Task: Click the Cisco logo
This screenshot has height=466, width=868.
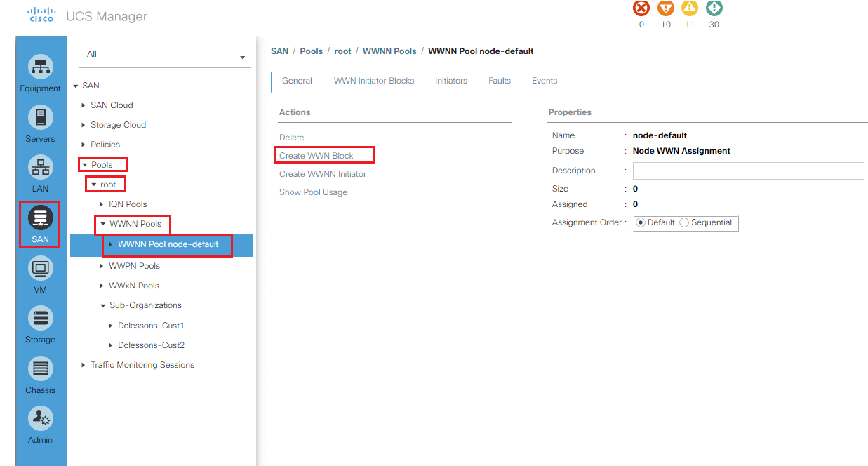Action: 41,16
